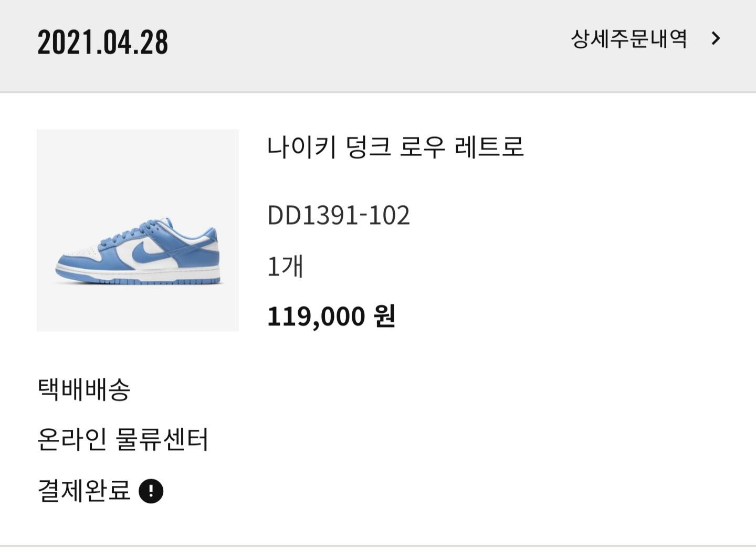
Task: Click the 원 currency symbol after the price
Action: point(384,316)
